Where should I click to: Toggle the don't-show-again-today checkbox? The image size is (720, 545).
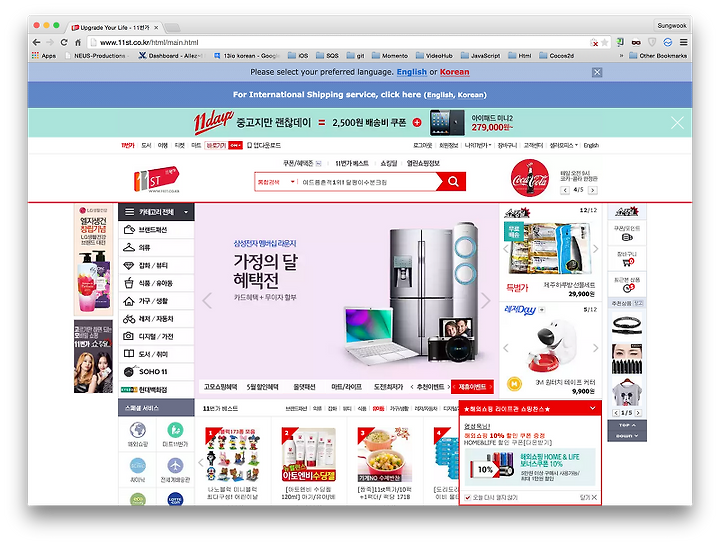[x=467, y=497]
